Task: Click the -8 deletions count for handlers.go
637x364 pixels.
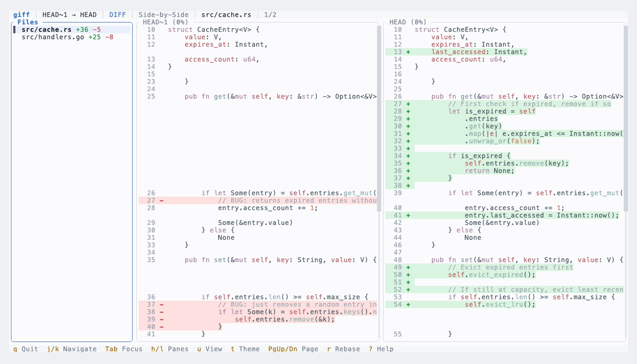Action: click(109, 37)
